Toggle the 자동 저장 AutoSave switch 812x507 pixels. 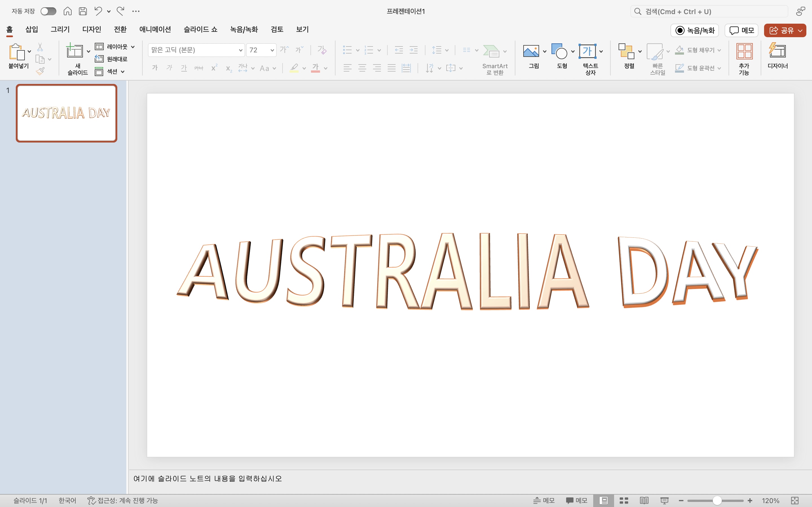(48, 11)
